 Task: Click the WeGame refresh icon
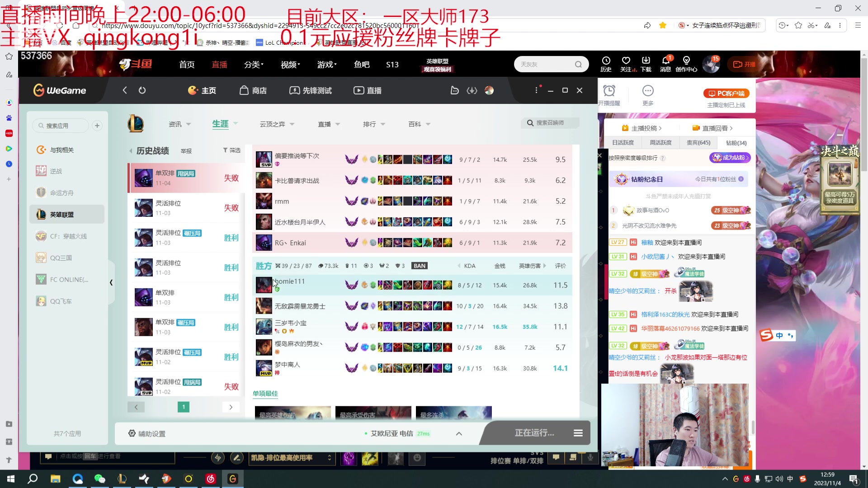[x=142, y=90]
